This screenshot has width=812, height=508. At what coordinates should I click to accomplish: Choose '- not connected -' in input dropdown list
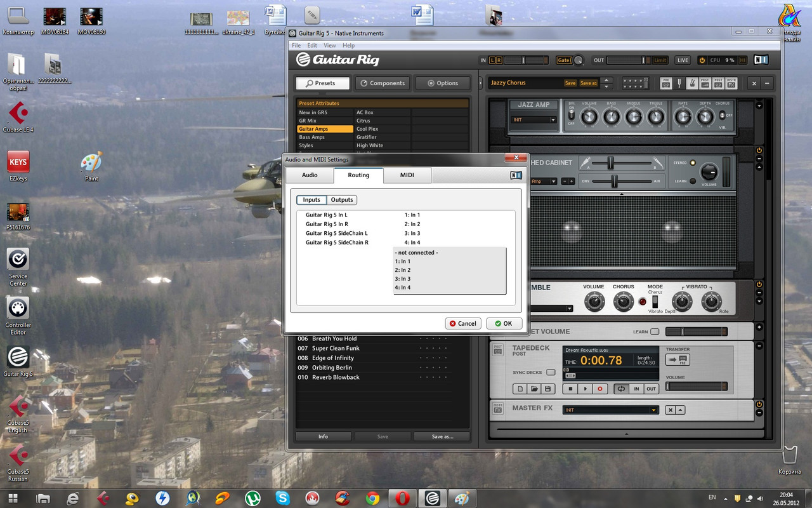(x=449, y=253)
